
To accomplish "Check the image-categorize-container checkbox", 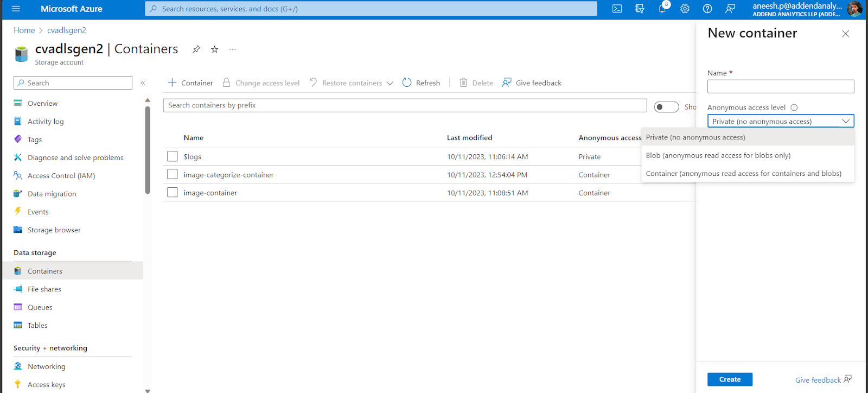I will coord(173,174).
